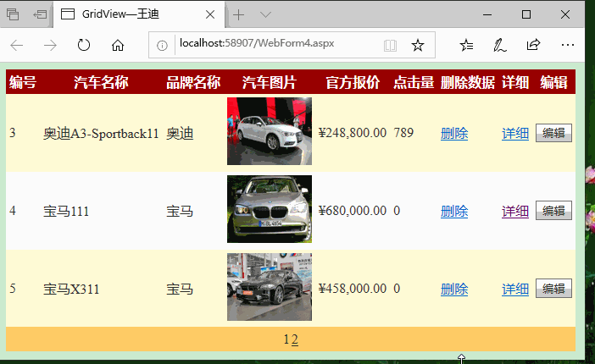
Task: Open the favorites hub icon
Action: coord(466,46)
